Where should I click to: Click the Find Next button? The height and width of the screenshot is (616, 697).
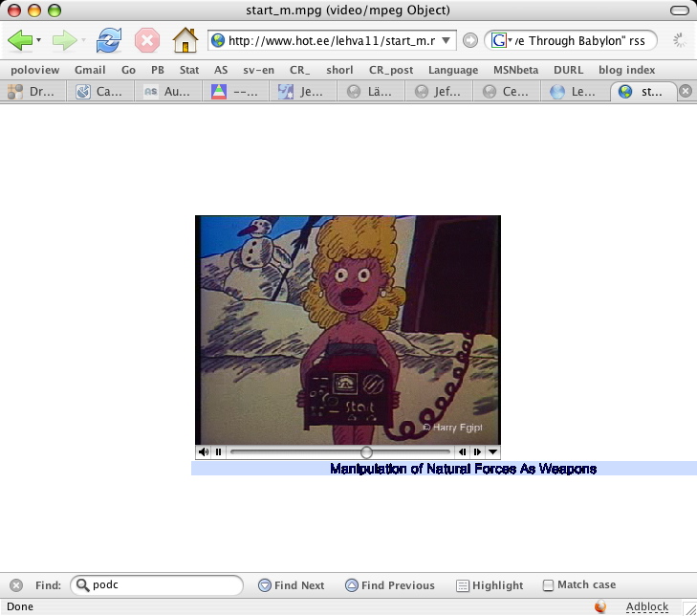point(292,585)
